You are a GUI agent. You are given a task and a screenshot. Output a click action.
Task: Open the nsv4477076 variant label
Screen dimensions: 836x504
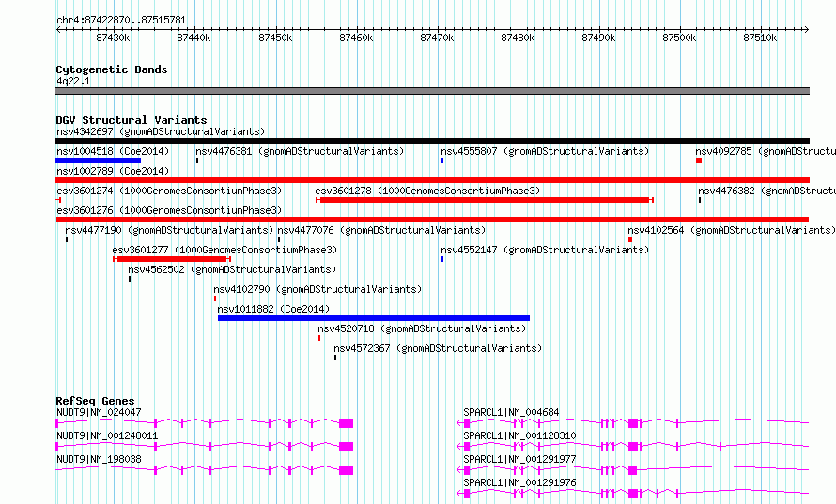[x=381, y=230]
